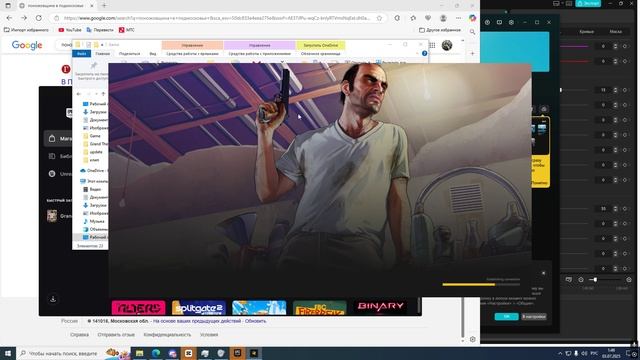
Task: Open the Отправить отзыв footer link
Action: [116, 335]
